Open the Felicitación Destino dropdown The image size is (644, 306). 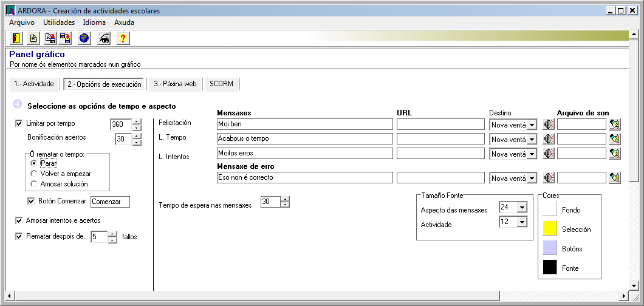(531, 124)
